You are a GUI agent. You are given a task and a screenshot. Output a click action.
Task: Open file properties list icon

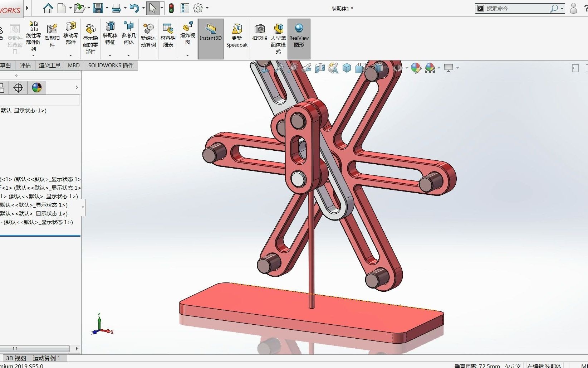point(185,8)
